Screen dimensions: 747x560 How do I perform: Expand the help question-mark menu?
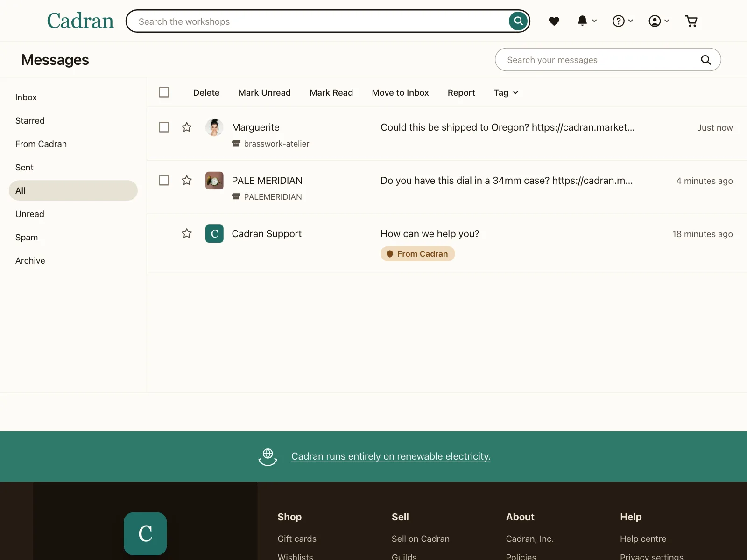tap(623, 21)
